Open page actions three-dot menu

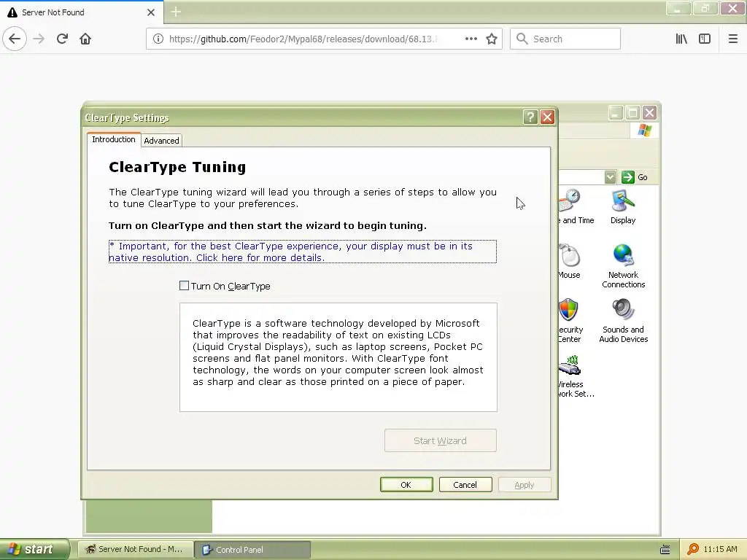[471, 39]
